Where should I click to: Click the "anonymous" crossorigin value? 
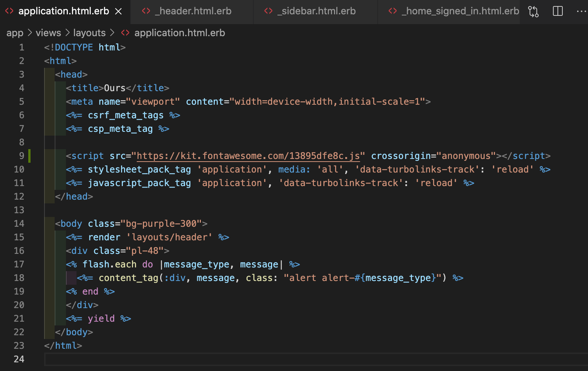(x=466, y=156)
